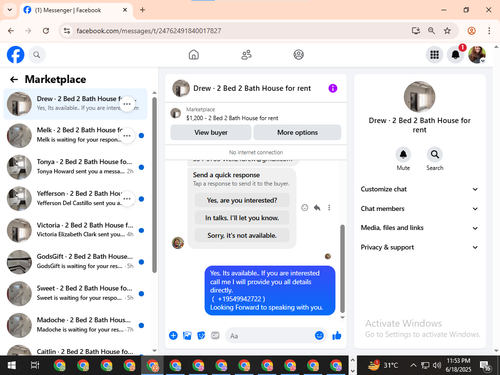This screenshot has height=375, width=500.
Task: Expand the Media, files and links section
Action: point(419,228)
